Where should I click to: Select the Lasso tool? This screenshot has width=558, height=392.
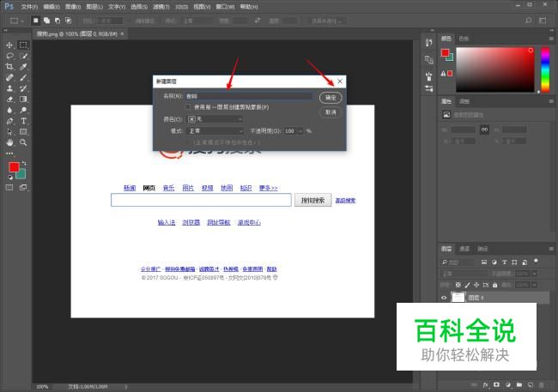(x=9, y=56)
